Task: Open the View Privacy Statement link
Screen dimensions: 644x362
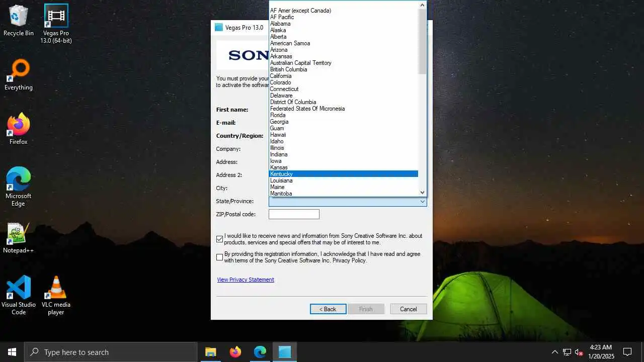Action: pyautogui.click(x=246, y=280)
